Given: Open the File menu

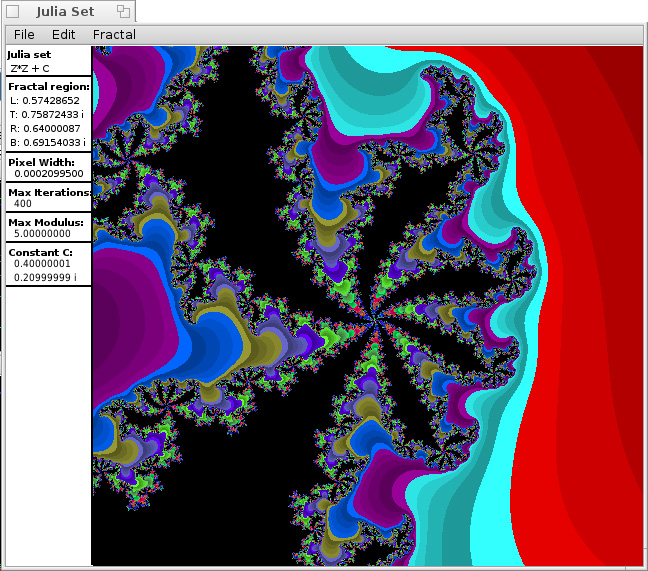Looking at the screenshot, I should coord(24,35).
